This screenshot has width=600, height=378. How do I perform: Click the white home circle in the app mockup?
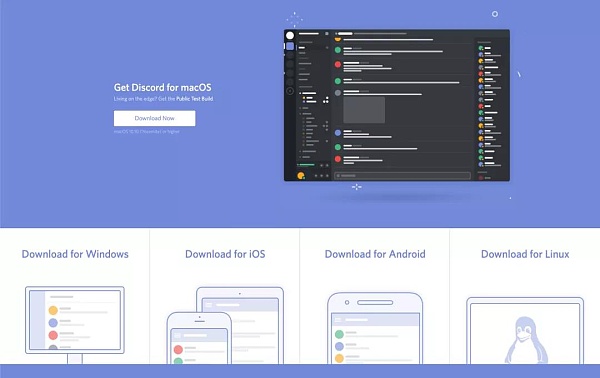(x=290, y=36)
